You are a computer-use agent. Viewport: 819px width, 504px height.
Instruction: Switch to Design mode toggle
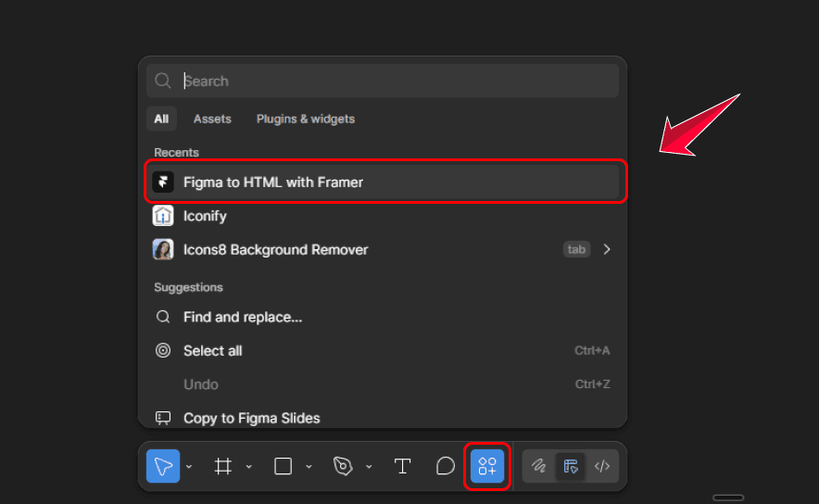(x=571, y=466)
